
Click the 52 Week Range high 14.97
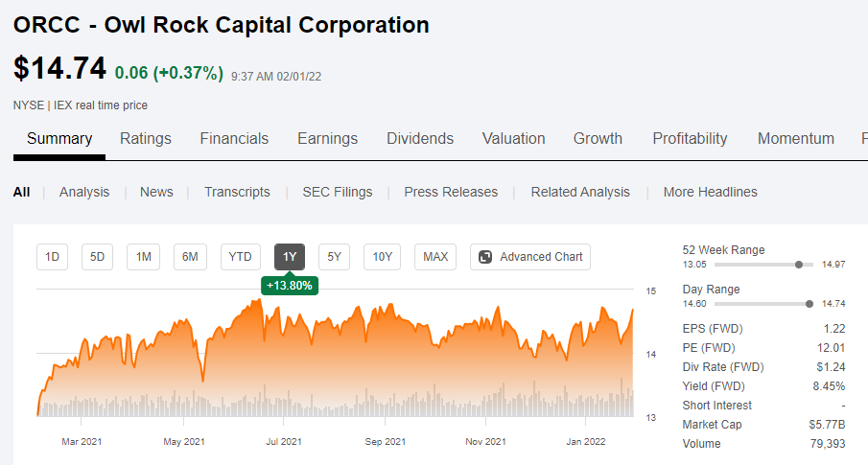pyautogui.click(x=833, y=265)
